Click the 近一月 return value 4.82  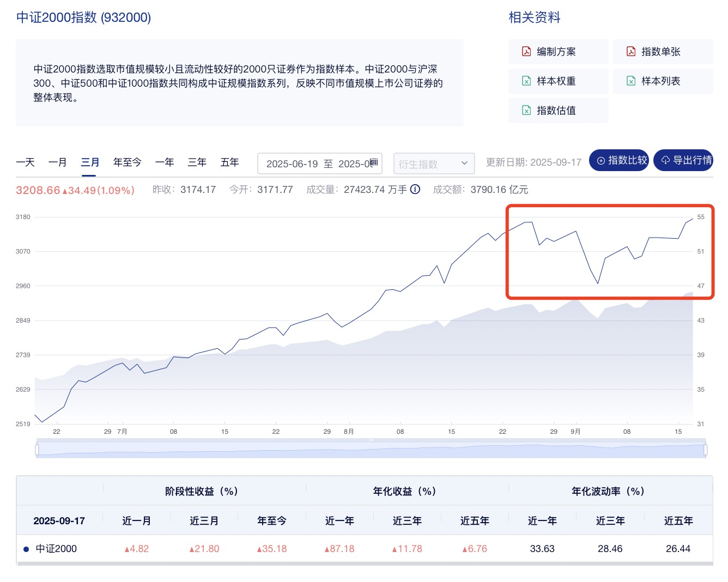tap(137, 549)
